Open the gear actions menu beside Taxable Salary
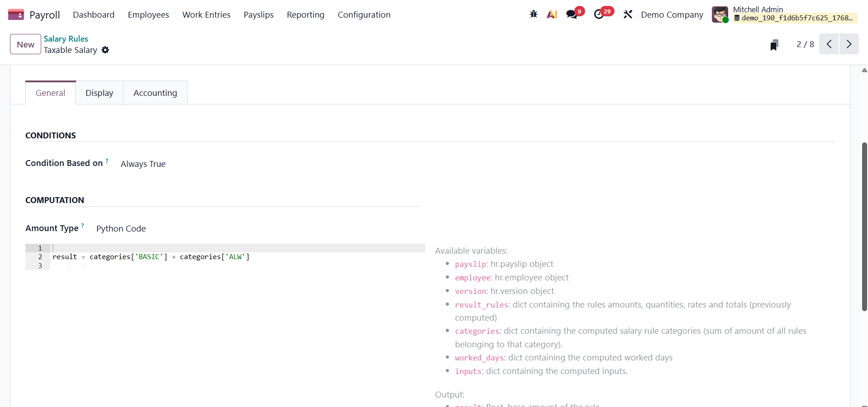Image resolution: width=868 pixels, height=407 pixels. pyautogui.click(x=105, y=50)
